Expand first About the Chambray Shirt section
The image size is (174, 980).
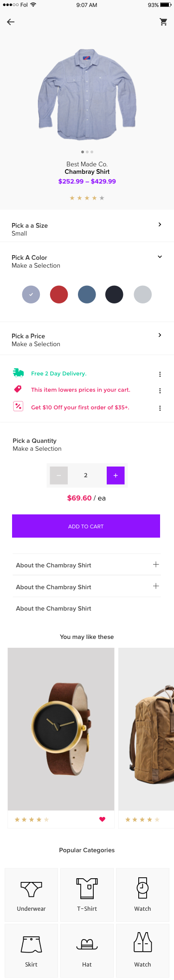tap(87, 565)
